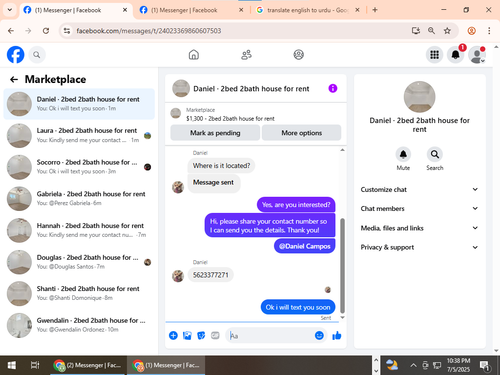Open the taskbar clock and date

pos(458,365)
